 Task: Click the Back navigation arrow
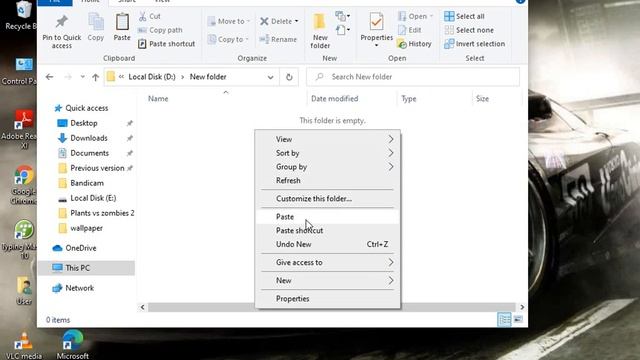[49, 77]
